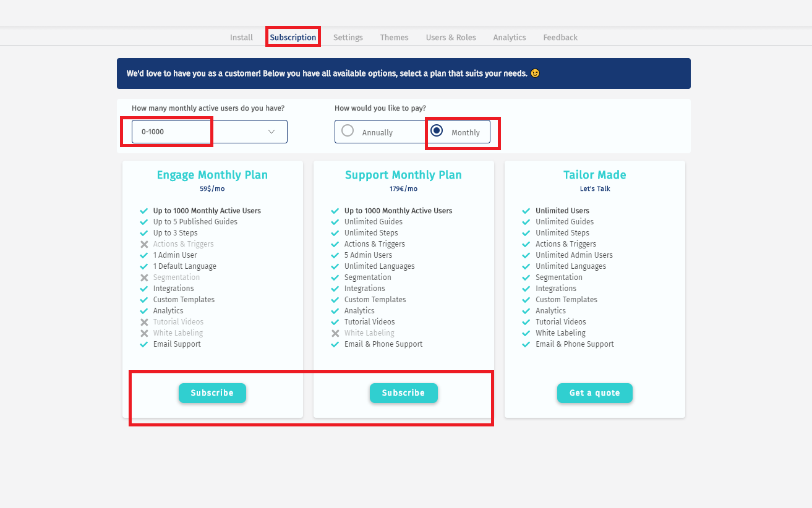This screenshot has height=508, width=812.
Task: Click the X icon beside White Labeling in Support plan
Action: (335, 333)
